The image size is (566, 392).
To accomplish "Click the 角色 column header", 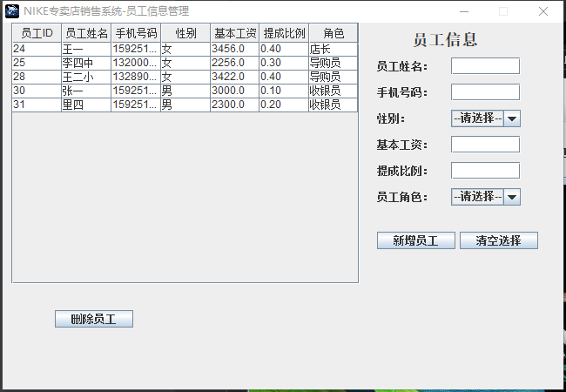I will 334,33.
